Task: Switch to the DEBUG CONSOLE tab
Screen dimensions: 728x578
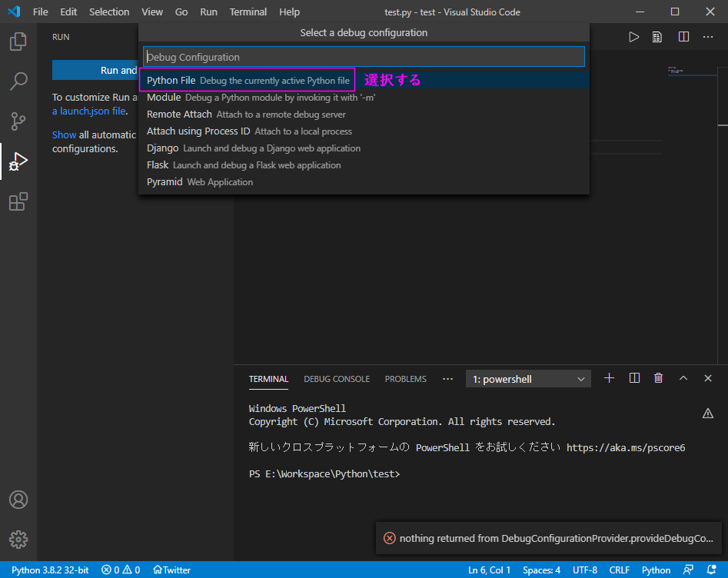Action: tap(337, 379)
